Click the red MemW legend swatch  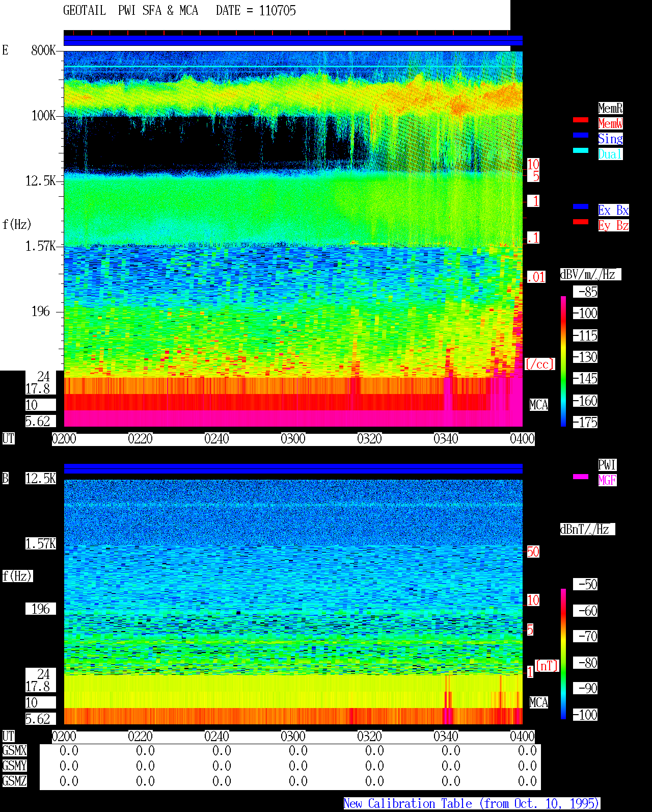(x=581, y=120)
